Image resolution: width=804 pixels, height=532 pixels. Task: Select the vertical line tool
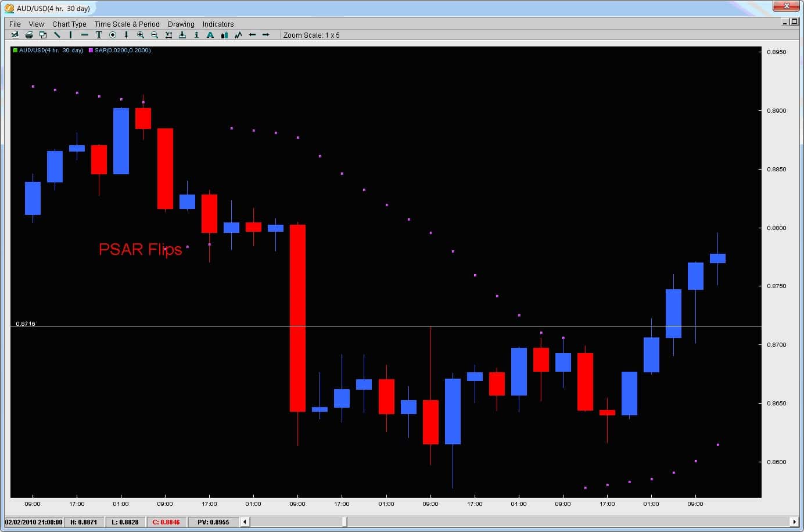pyautogui.click(x=71, y=35)
